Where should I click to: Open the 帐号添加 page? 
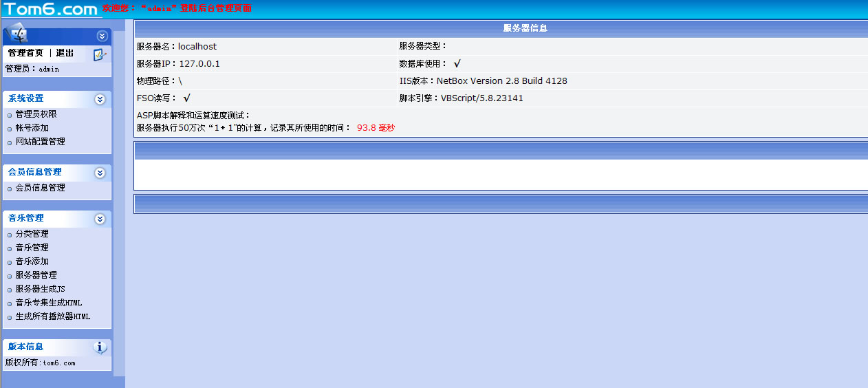pos(32,128)
